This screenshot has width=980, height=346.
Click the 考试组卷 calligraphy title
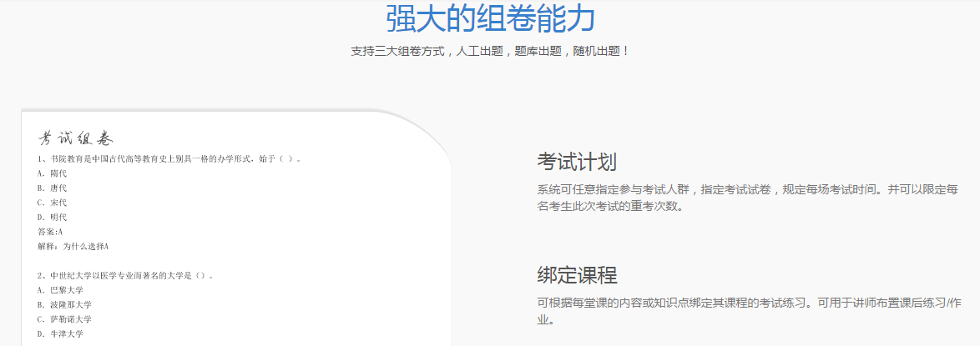click(x=75, y=138)
